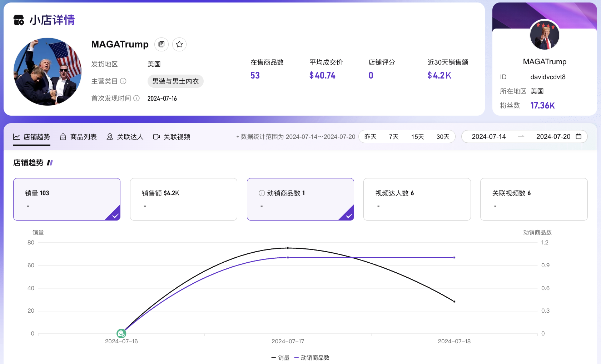601x364 pixels.
Task: Click info icon beside 首次发现时间
Action: click(x=136, y=98)
